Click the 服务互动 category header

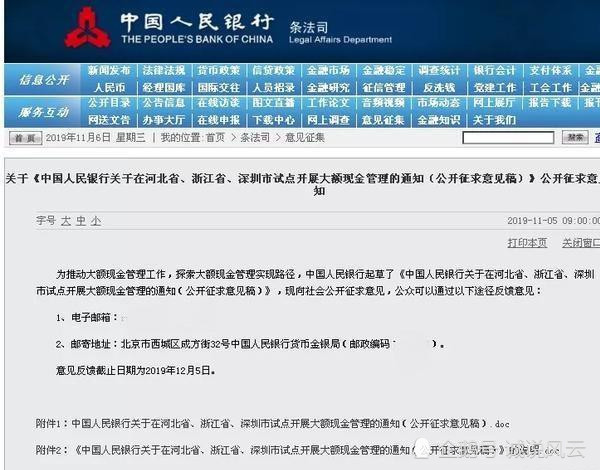[x=44, y=112]
